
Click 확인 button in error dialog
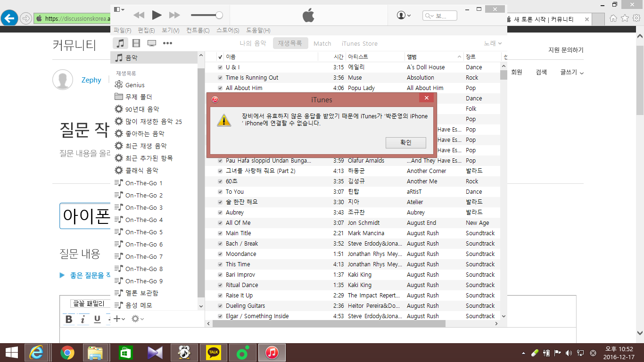pyautogui.click(x=405, y=142)
